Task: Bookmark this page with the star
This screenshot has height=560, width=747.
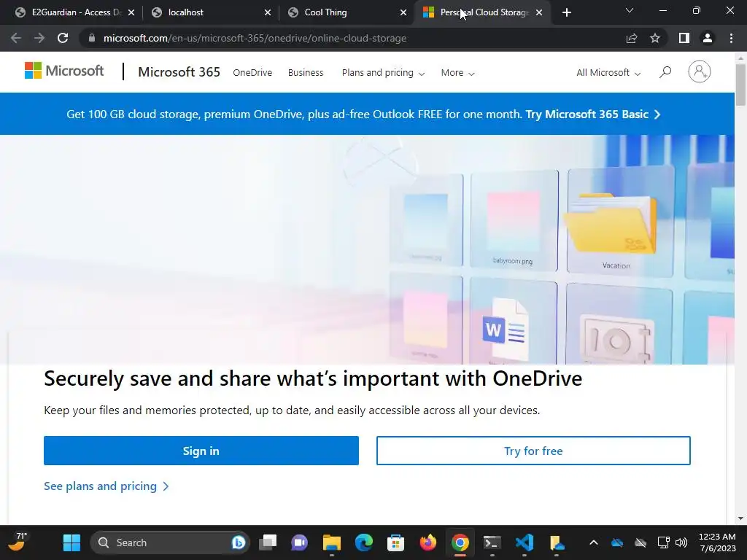Action: (655, 38)
